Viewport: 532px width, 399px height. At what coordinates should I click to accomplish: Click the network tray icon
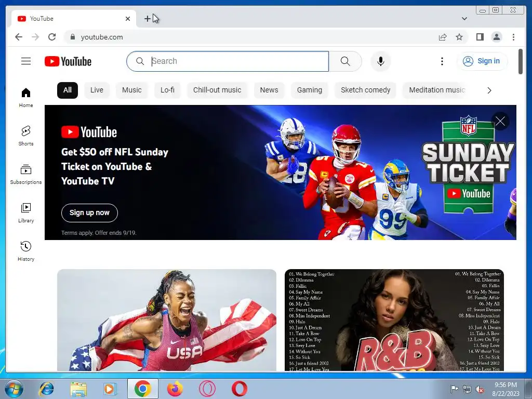(467, 389)
